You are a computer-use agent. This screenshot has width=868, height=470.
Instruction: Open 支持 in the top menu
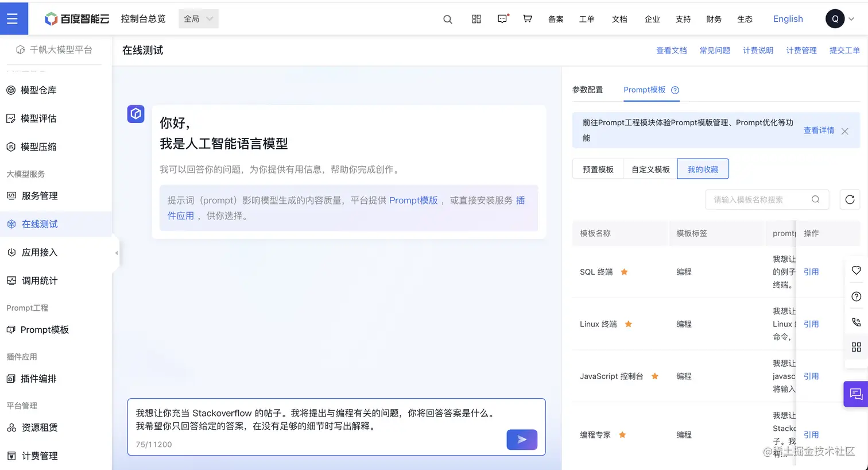683,20
